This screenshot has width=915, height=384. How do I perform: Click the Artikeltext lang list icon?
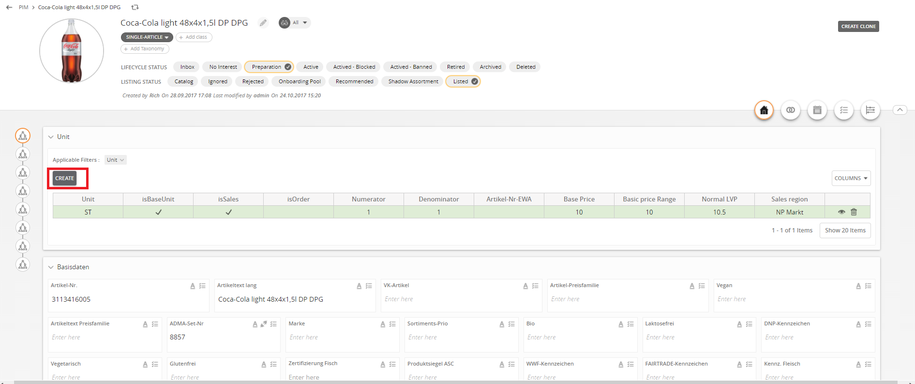click(x=369, y=286)
